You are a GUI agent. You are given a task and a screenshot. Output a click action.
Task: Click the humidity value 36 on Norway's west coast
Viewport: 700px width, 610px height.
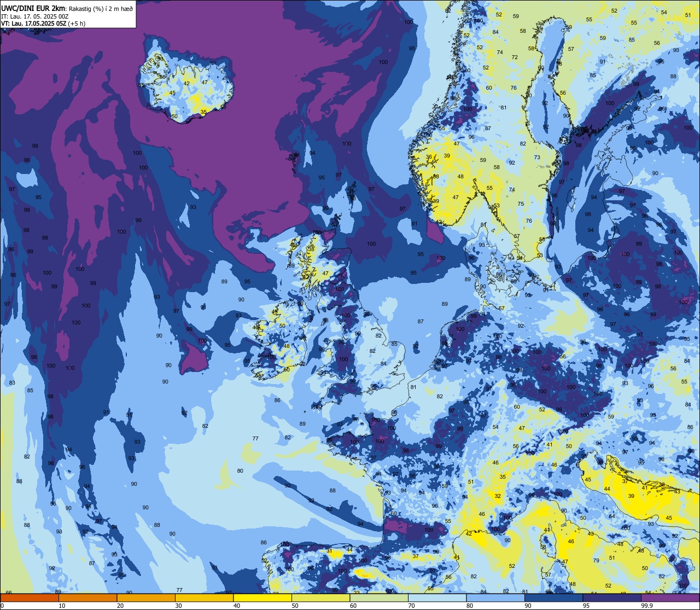(x=429, y=157)
